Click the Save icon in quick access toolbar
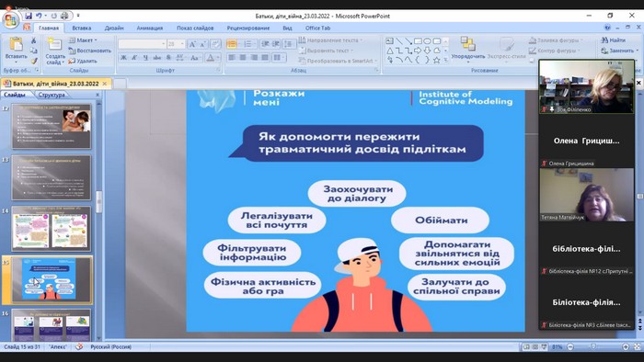The image size is (644, 362). [28, 16]
